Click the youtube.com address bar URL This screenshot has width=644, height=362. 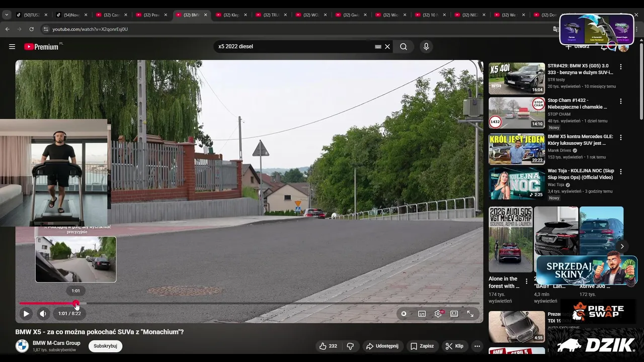pyautogui.click(x=90, y=29)
